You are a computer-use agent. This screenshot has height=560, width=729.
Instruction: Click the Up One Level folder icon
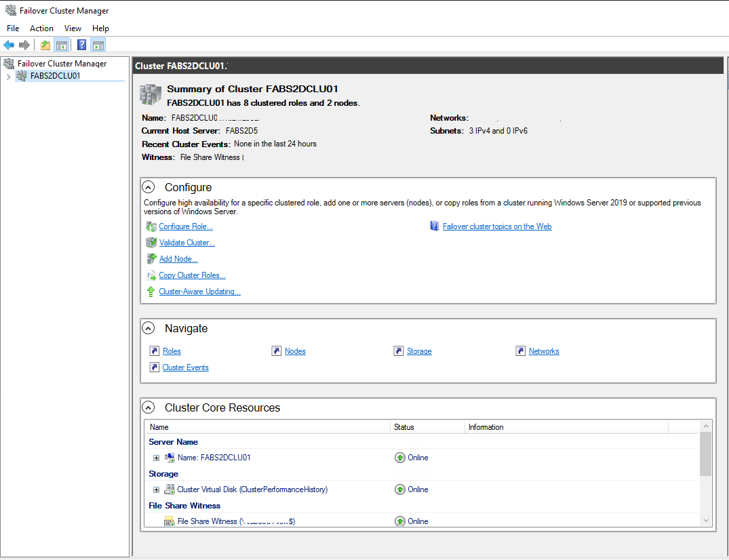[45, 45]
